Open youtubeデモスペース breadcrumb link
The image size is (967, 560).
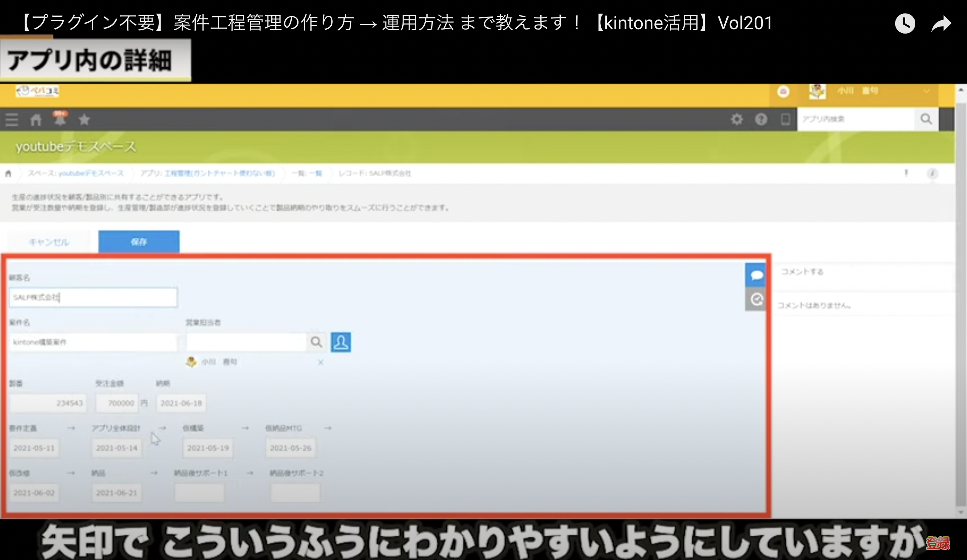[91, 173]
